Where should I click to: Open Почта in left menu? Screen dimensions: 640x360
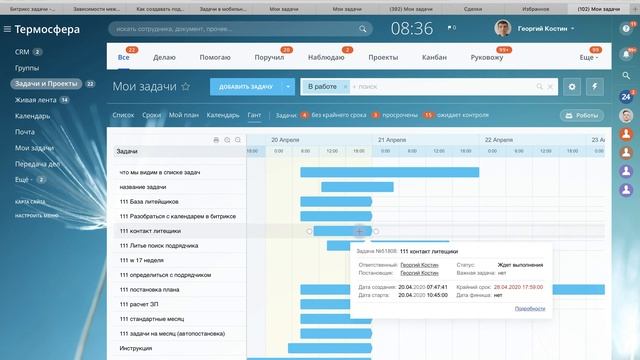pos(24,132)
